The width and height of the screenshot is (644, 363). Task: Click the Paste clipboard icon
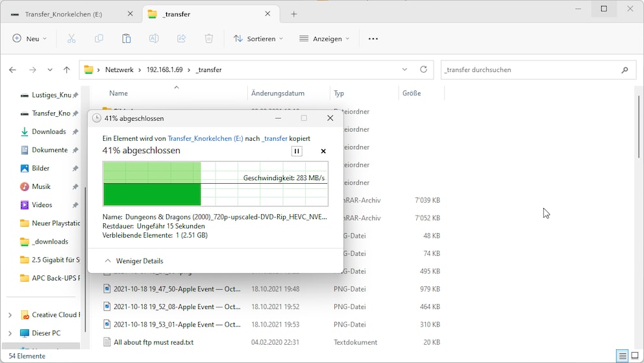click(127, 38)
